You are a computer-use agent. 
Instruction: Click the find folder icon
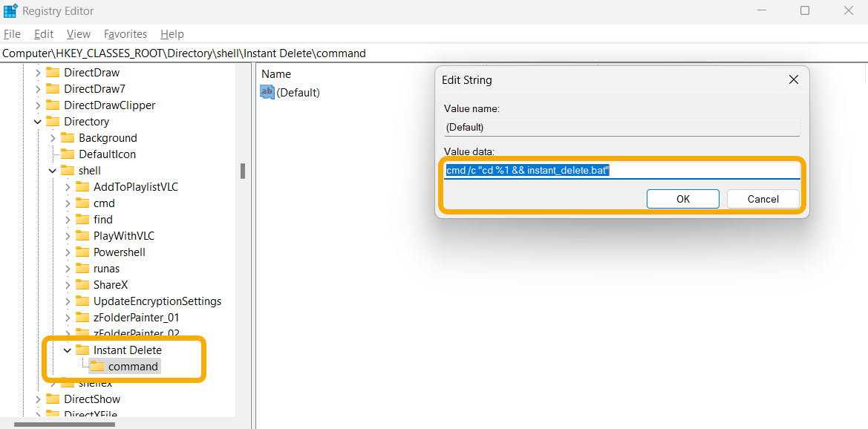tap(82, 219)
